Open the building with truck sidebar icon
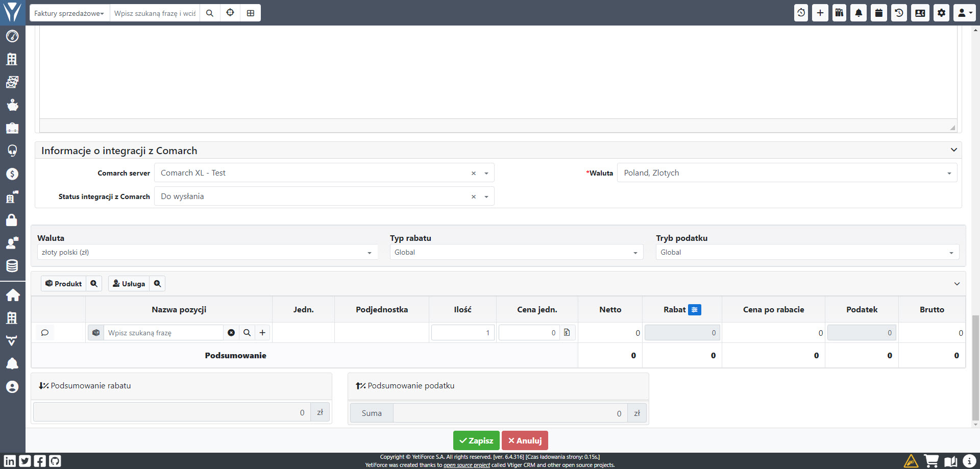 [x=12, y=197]
